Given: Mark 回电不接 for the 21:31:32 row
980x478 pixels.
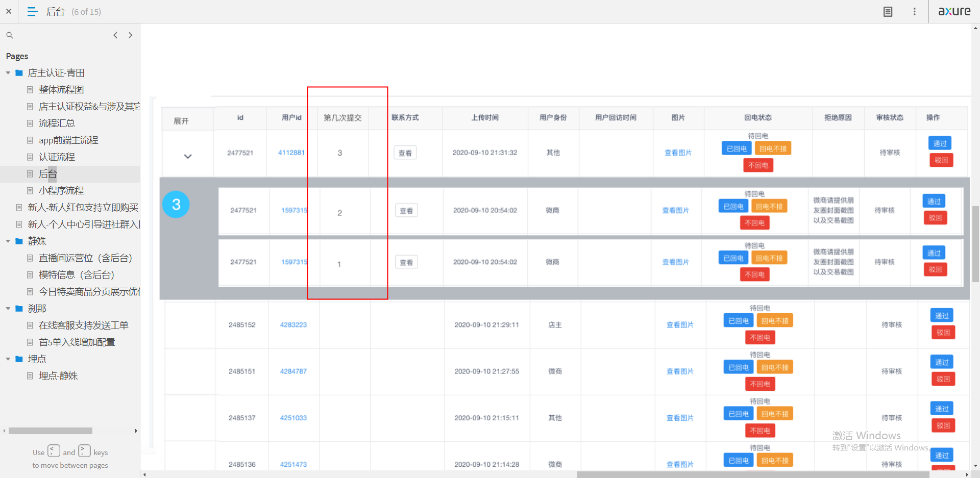Looking at the screenshot, I should click(x=773, y=148).
